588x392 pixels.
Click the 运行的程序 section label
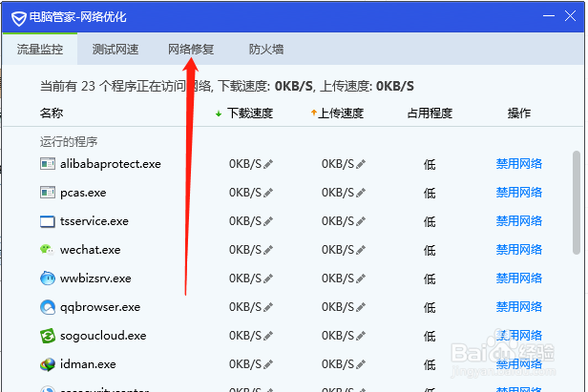69,142
